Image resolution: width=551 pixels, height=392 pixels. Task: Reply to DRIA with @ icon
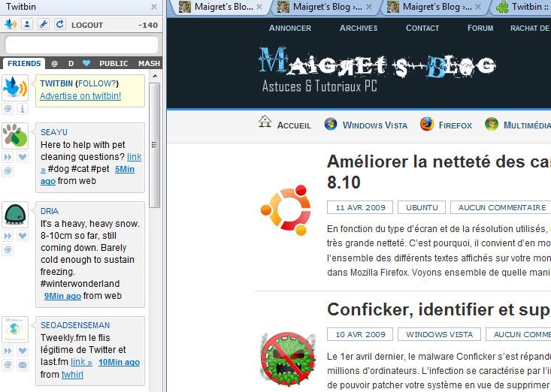point(8,250)
